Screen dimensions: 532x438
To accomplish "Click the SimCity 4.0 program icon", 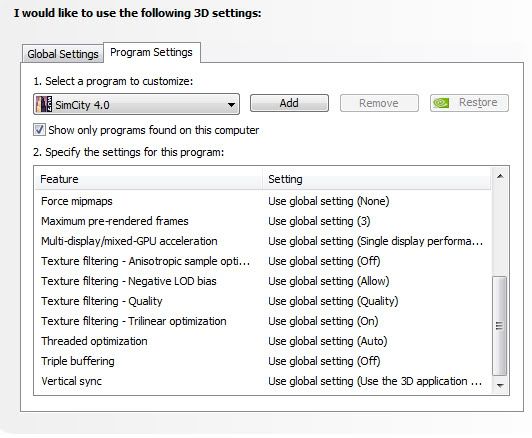I will 44,104.
